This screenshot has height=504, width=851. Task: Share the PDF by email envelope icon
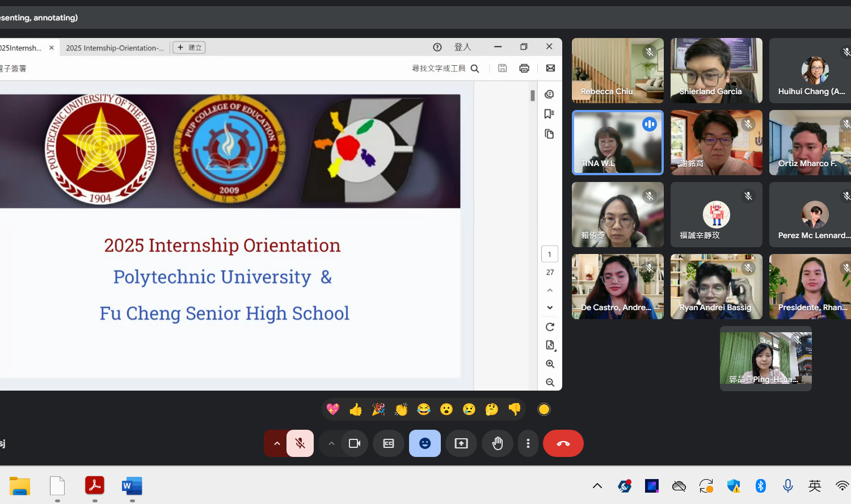550,68
